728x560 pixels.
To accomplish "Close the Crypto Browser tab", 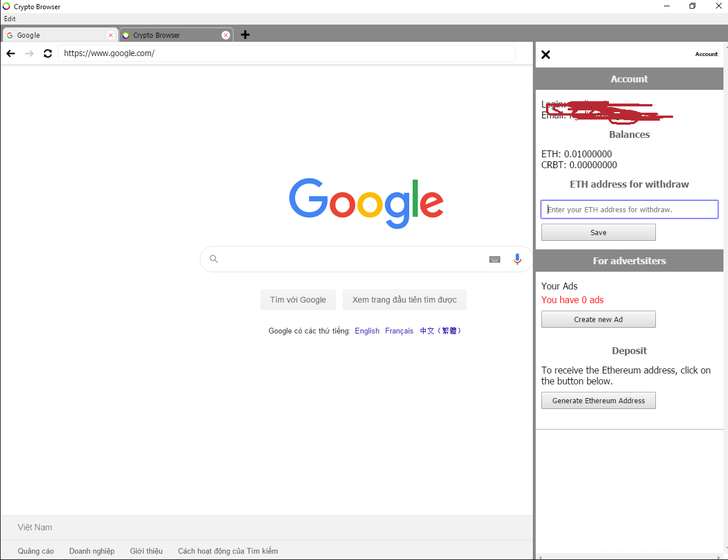I will click(225, 35).
